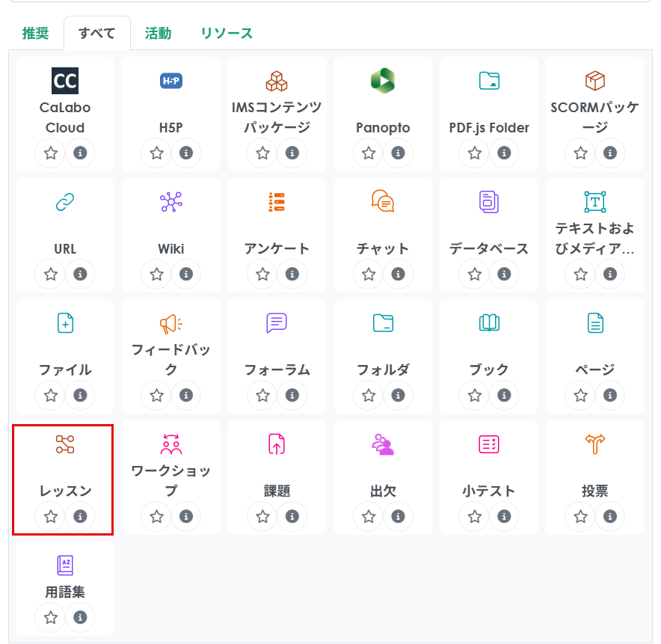The height and width of the screenshot is (644, 661).
Task: Switch to the 推奨 tab
Action: [35, 34]
